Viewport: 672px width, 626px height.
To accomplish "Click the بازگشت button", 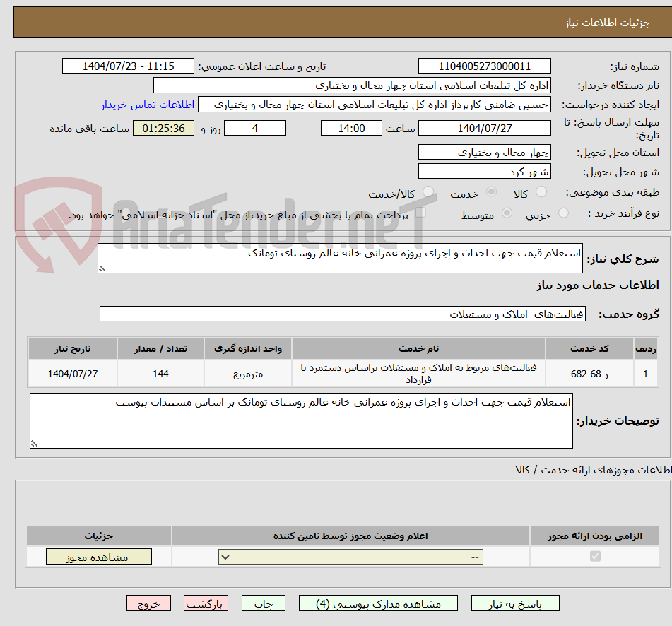I will point(206,603).
